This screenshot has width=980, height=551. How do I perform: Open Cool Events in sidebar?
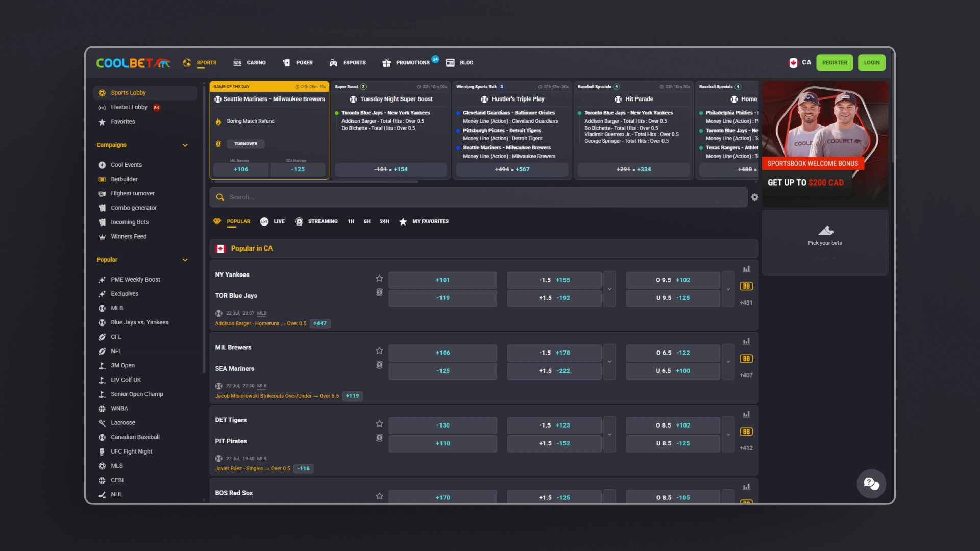[x=126, y=165]
